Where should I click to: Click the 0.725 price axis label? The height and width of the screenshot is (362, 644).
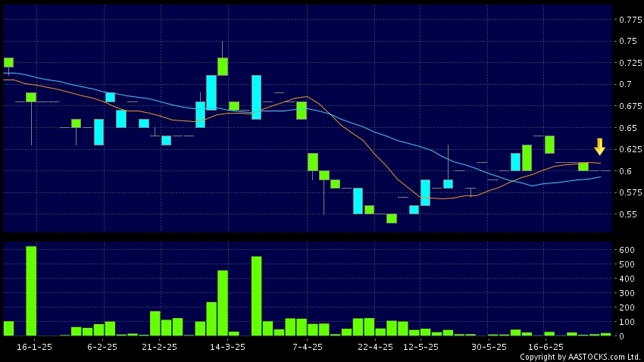click(x=630, y=63)
